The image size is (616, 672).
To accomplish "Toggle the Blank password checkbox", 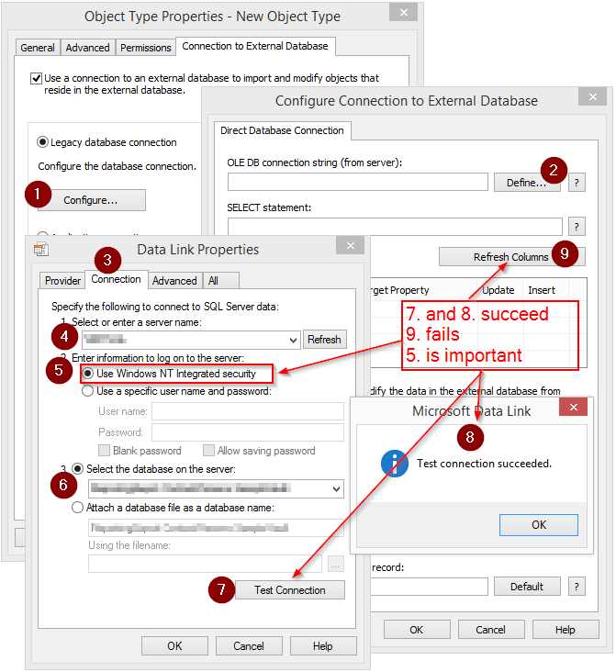I will [104, 451].
